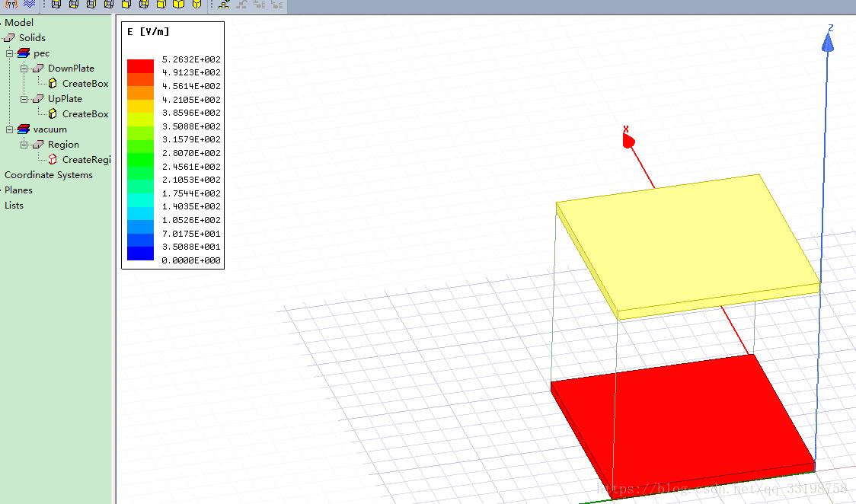The height and width of the screenshot is (504, 856).
Task: Click the vacuum material layers icon
Action: 23,129
